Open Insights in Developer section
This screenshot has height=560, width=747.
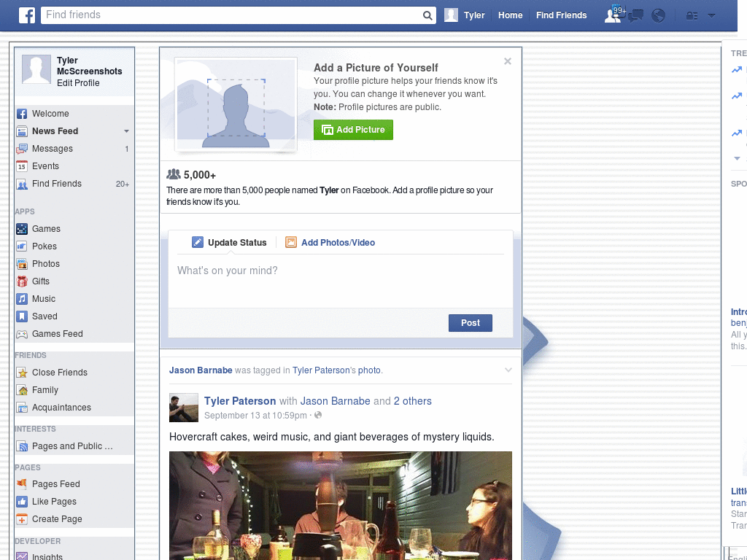(x=47, y=556)
